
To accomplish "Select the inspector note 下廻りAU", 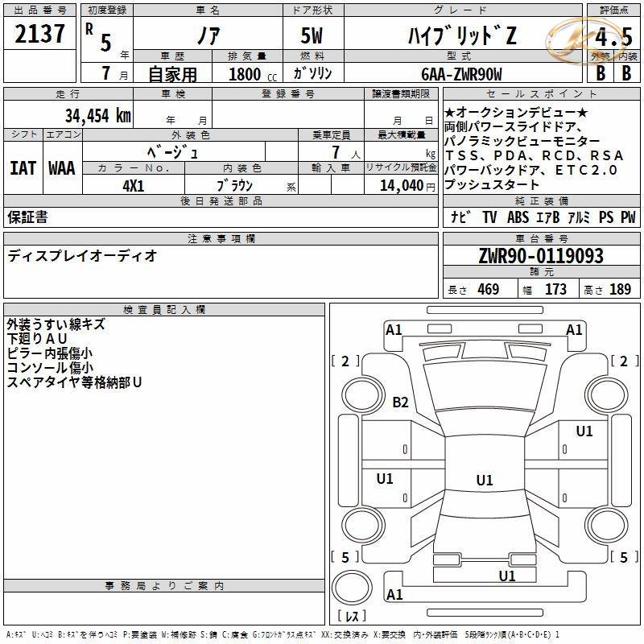I will (x=37, y=339).
